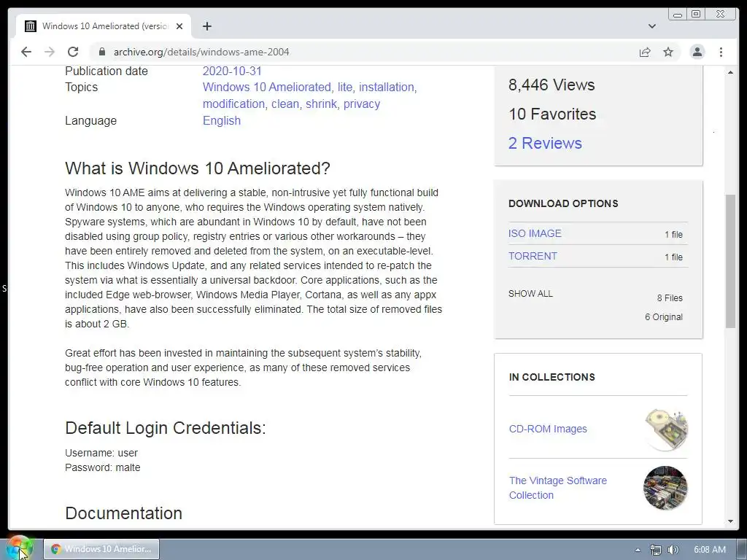Click the page scrollbar up arrow
The width and height of the screenshot is (747, 560).
click(730, 72)
